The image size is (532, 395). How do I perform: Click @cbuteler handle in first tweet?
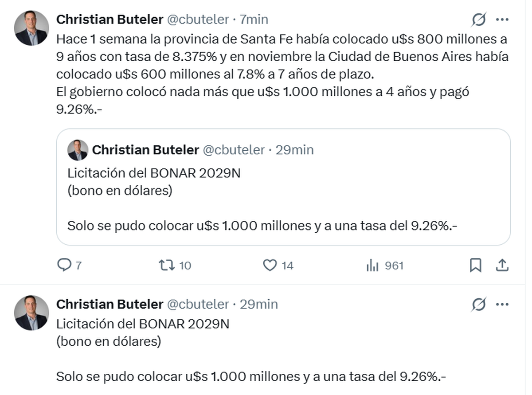(197, 20)
